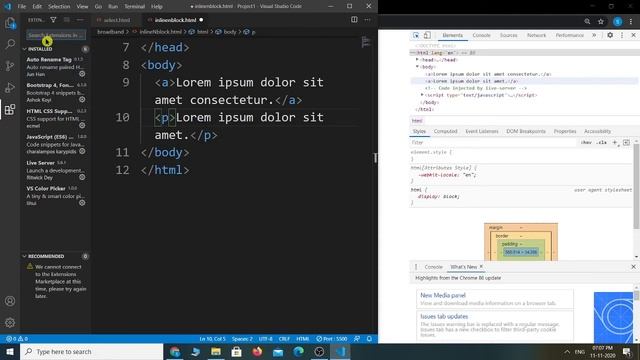Image resolution: width=640 pixels, height=360 pixels.
Task: Open File Explorer from the taskbar
Action: (216, 351)
